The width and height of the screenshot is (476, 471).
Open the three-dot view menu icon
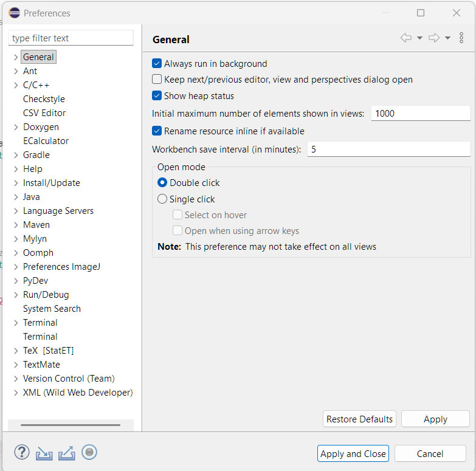[x=461, y=38]
